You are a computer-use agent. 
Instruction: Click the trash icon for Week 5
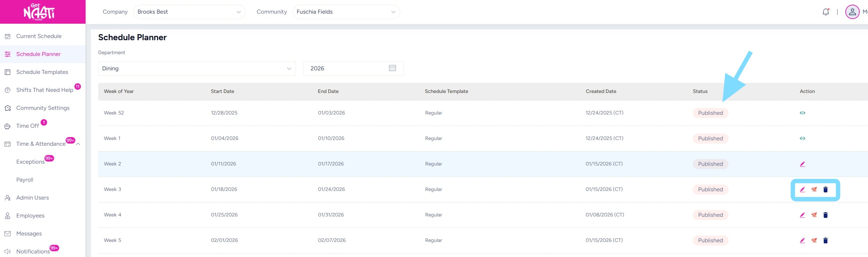pyautogui.click(x=826, y=240)
